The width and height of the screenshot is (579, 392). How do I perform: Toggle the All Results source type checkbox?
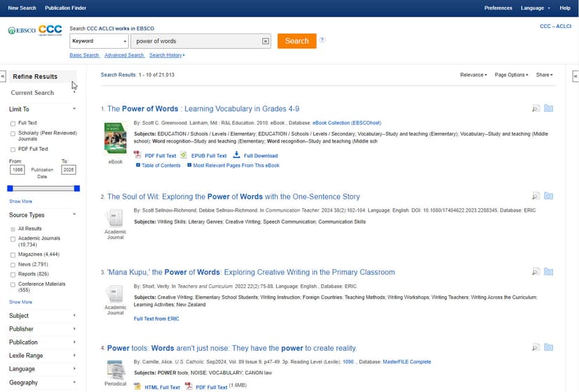pyautogui.click(x=13, y=229)
